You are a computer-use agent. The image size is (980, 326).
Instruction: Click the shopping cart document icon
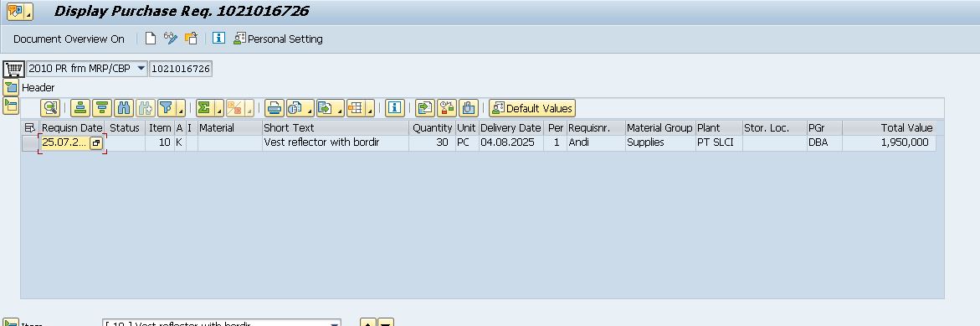point(13,68)
